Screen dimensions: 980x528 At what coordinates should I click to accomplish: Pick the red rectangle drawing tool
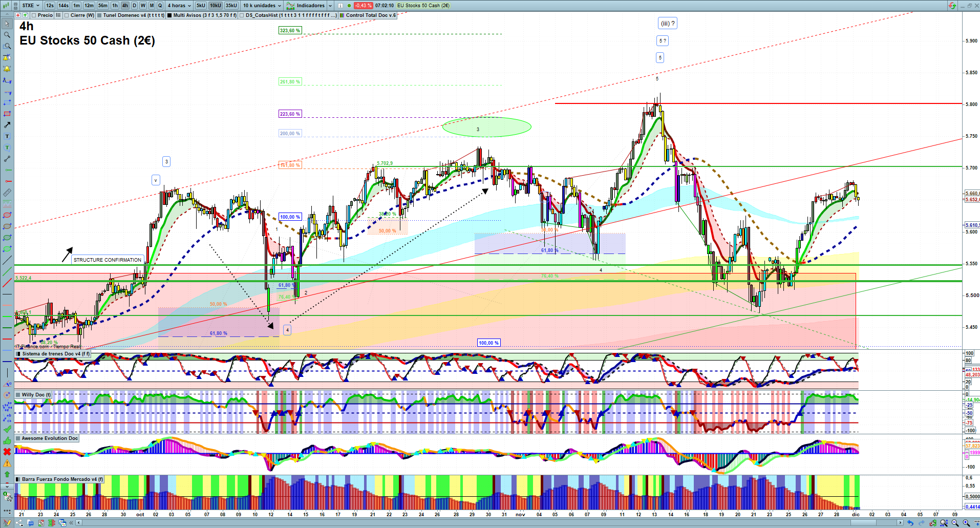coord(7,114)
